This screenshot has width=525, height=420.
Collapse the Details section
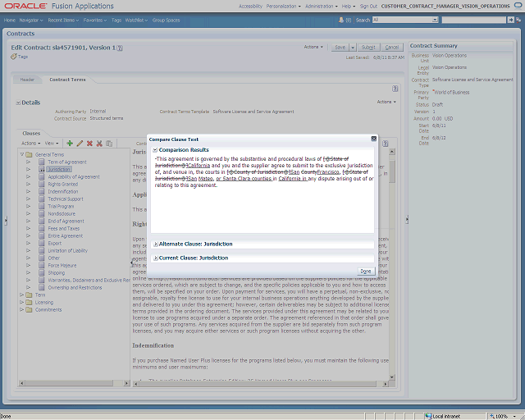(18, 103)
